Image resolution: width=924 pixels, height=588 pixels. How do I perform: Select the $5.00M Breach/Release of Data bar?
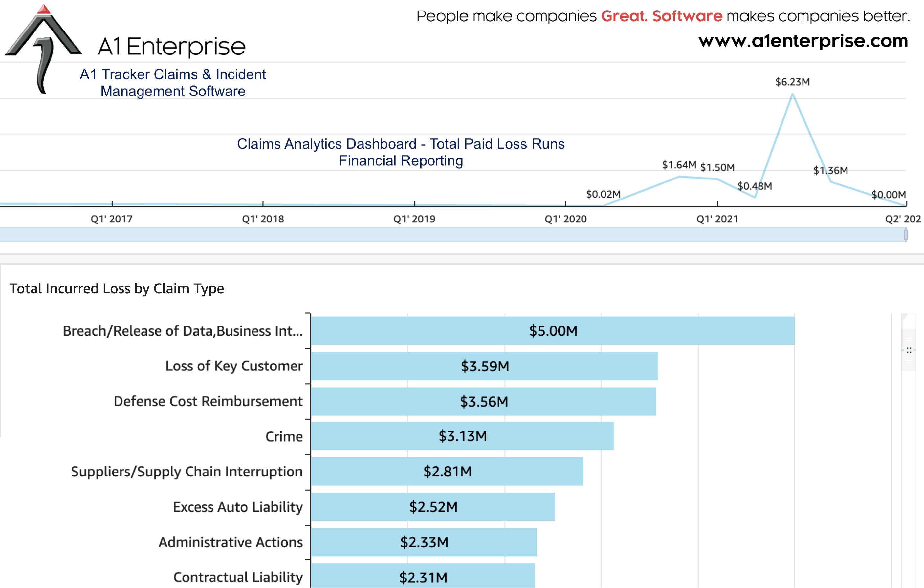(x=553, y=331)
